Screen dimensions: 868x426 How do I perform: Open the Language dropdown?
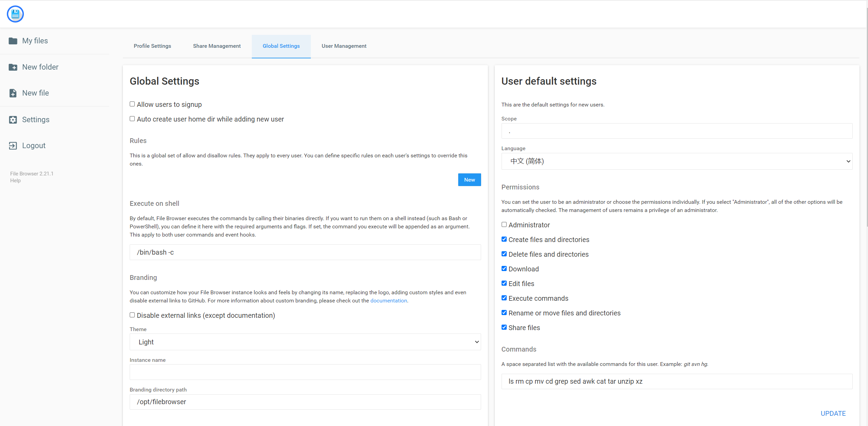[677, 161]
